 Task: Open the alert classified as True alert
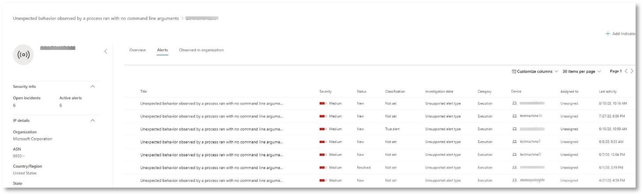click(x=211, y=129)
